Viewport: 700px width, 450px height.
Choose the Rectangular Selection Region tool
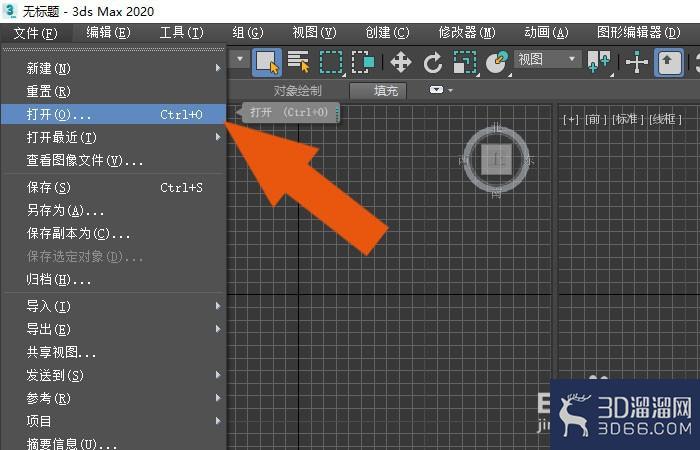click(x=331, y=62)
